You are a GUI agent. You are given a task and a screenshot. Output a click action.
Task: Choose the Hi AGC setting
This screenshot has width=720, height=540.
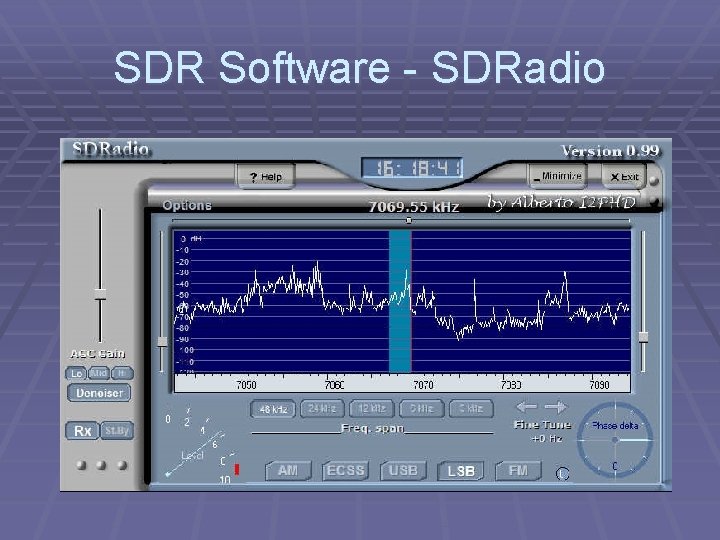[x=122, y=373]
